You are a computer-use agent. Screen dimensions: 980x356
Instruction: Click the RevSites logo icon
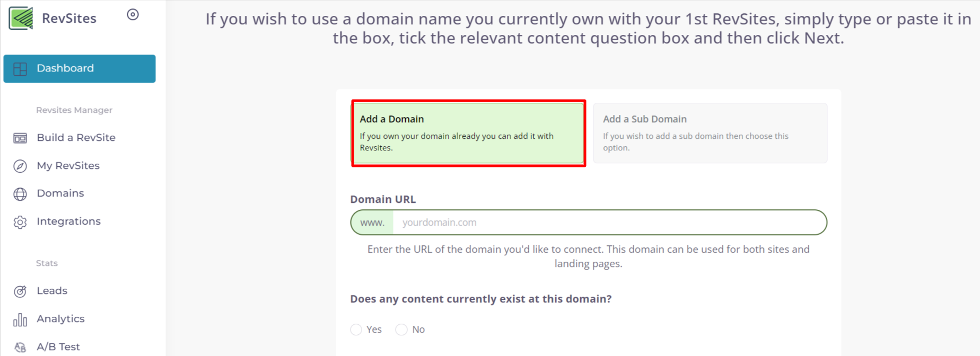[21, 18]
